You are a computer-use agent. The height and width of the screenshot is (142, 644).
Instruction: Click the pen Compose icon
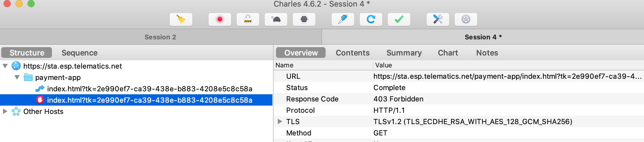click(x=343, y=19)
